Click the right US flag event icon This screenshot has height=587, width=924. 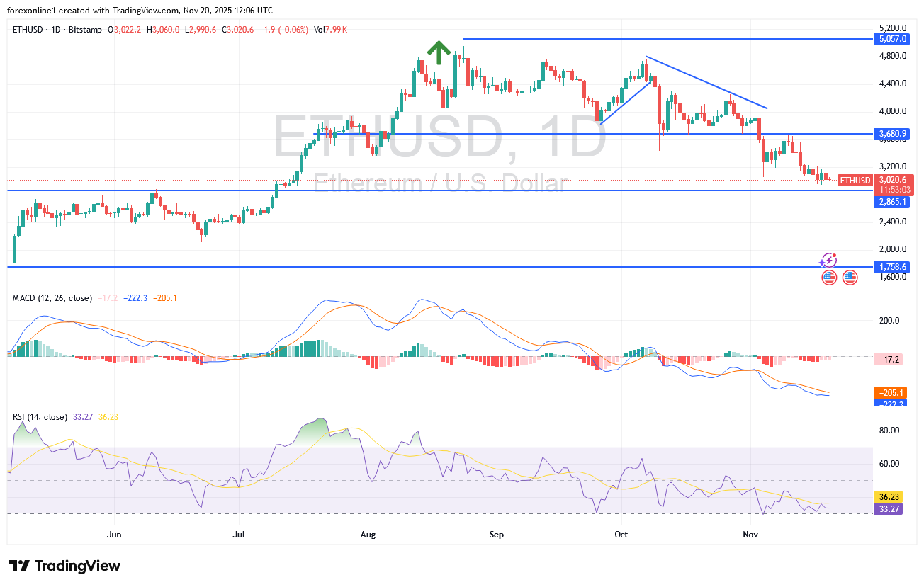point(850,278)
